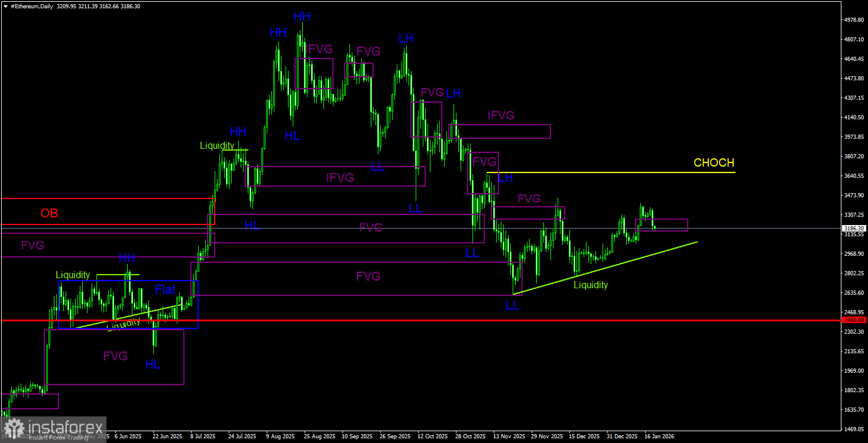Image resolution: width=868 pixels, height=443 pixels.
Task: Click the 2802.25 price axis value
Action: point(854,273)
